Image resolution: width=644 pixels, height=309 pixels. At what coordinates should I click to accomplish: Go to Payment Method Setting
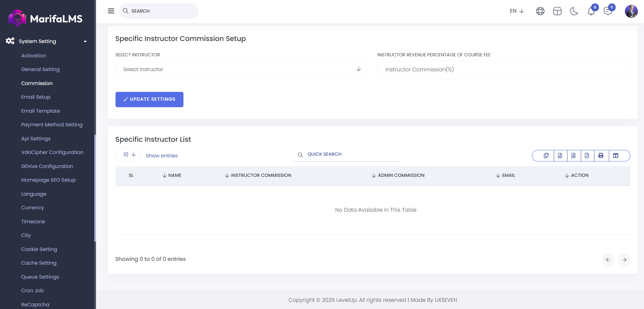click(x=52, y=125)
